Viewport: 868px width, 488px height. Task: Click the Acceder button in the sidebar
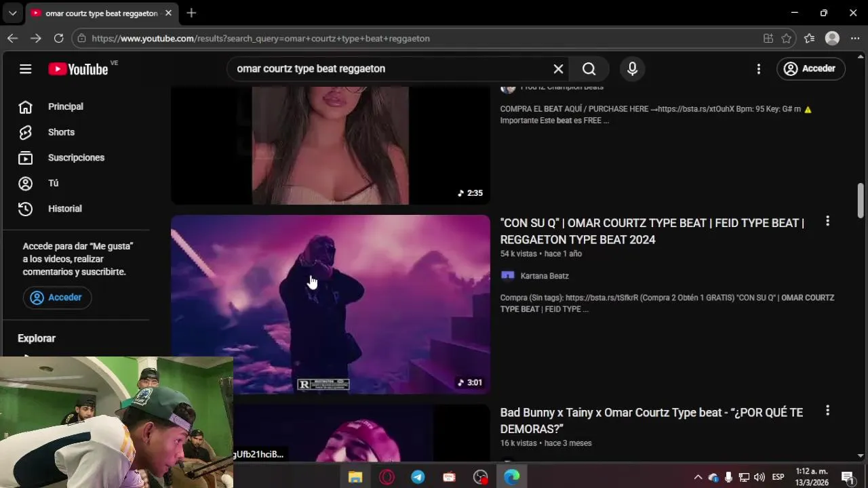tap(57, 298)
